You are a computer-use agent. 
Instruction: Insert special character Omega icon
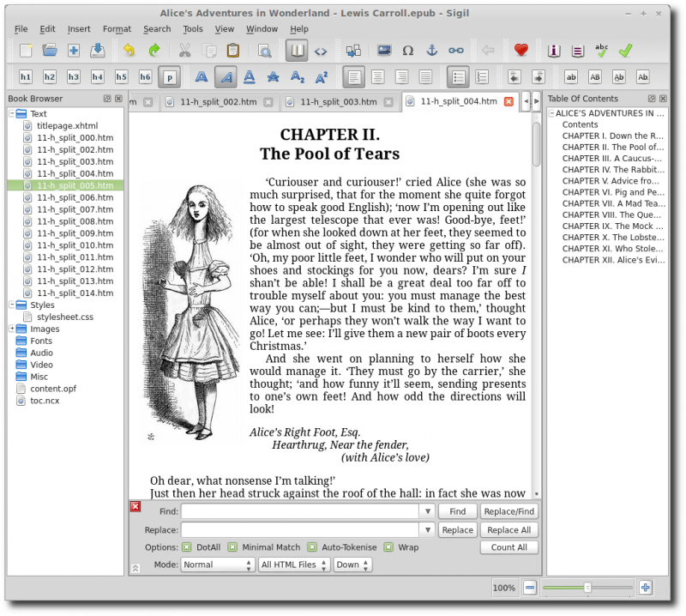click(408, 51)
